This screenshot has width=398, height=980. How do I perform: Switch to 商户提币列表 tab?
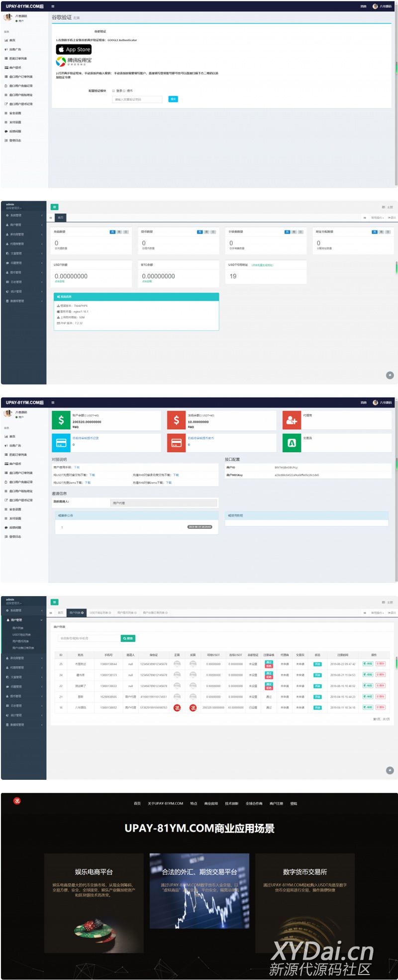127,612
